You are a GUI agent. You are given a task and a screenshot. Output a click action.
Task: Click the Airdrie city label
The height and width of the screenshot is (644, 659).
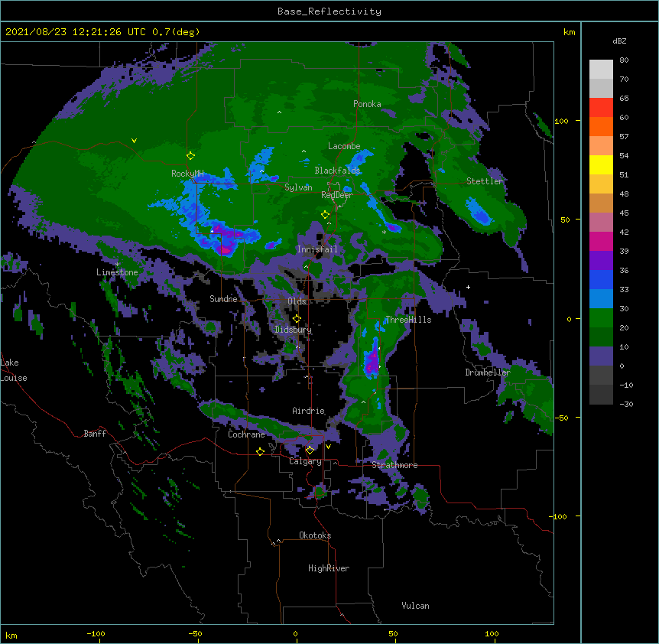(x=309, y=411)
